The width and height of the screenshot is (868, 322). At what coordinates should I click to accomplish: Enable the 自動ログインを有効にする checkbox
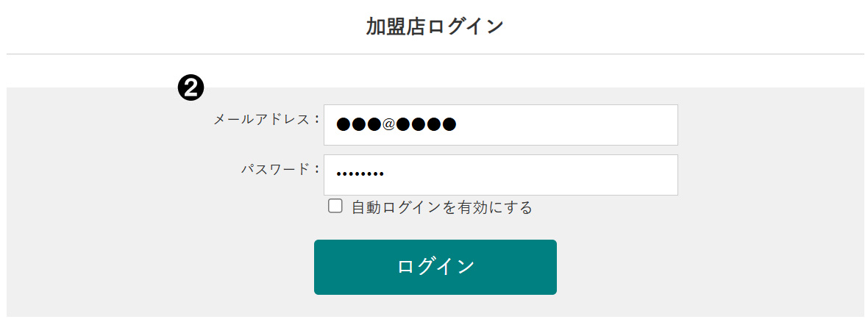tap(335, 206)
